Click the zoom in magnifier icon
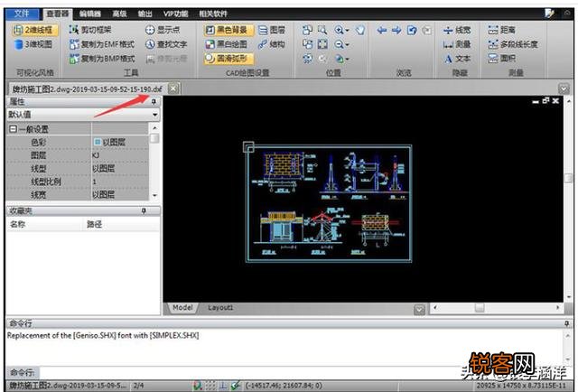This screenshot has height=392, width=578. pyautogui.click(x=339, y=30)
